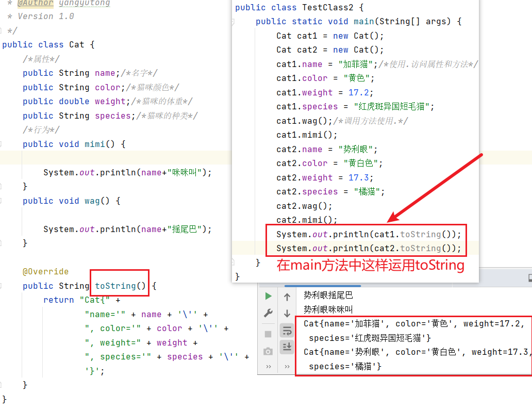The image size is (532, 410).
Task: Collapse the mimi() method fold marker
Action: pos(1,144)
